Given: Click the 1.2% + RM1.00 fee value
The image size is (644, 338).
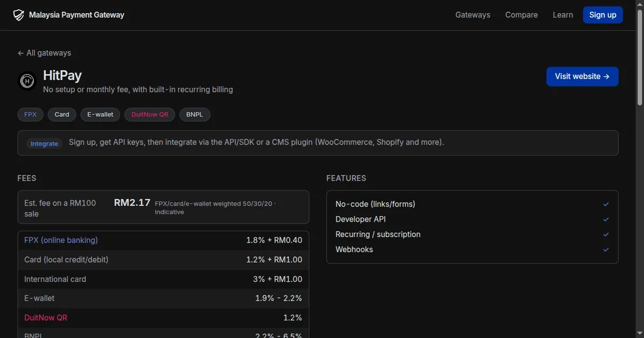Looking at the screenshot, I should [x=274, y=260].
